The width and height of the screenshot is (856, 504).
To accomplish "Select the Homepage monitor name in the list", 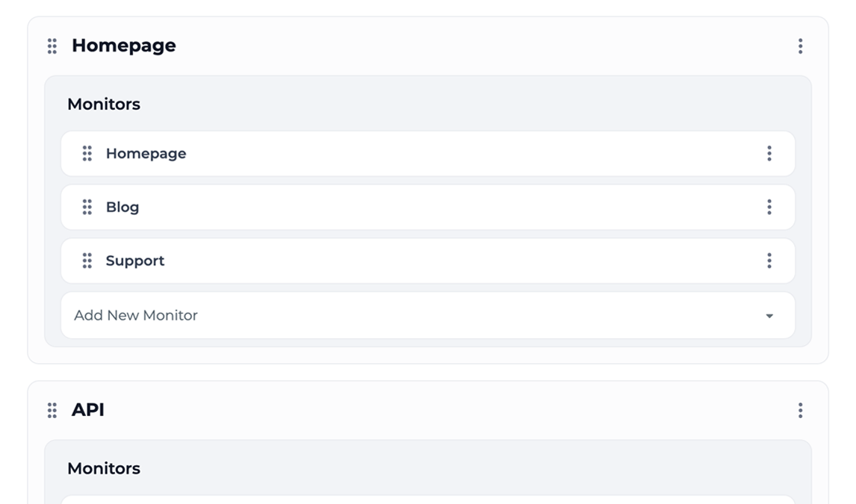I will pyautogui.click(x=146, y=154).
